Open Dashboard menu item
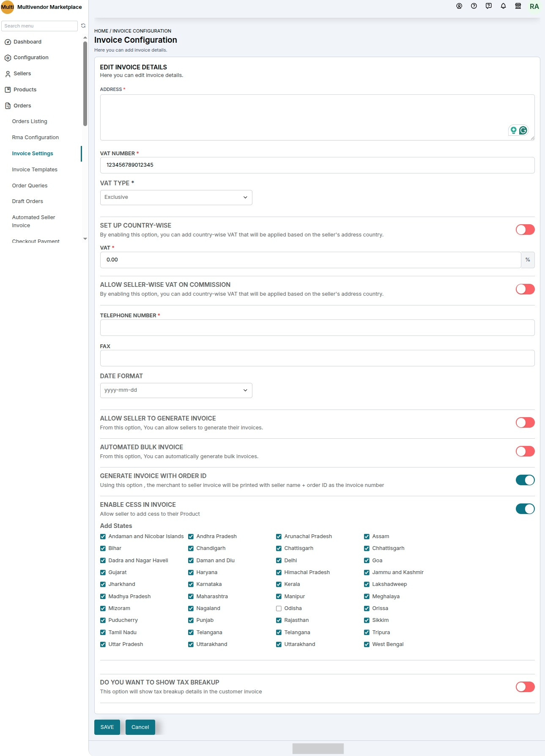The image size is (545, 756). [x=27, y=42]
